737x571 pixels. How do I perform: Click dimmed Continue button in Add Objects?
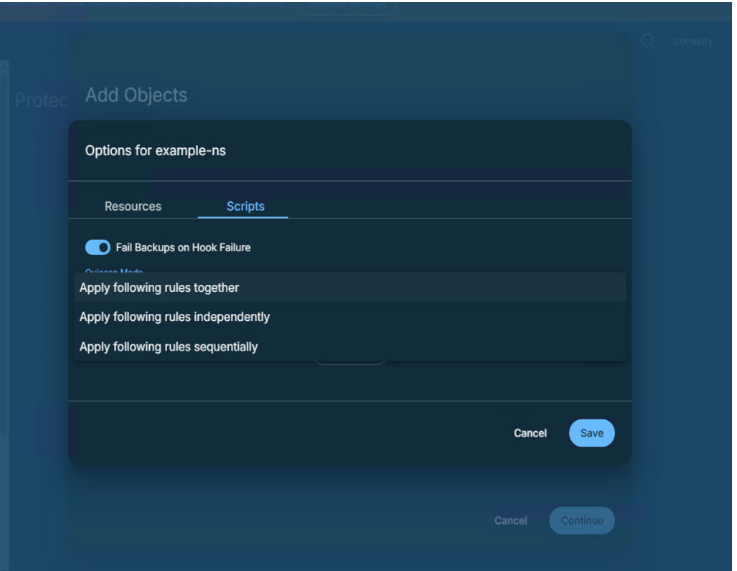[581, 521]
